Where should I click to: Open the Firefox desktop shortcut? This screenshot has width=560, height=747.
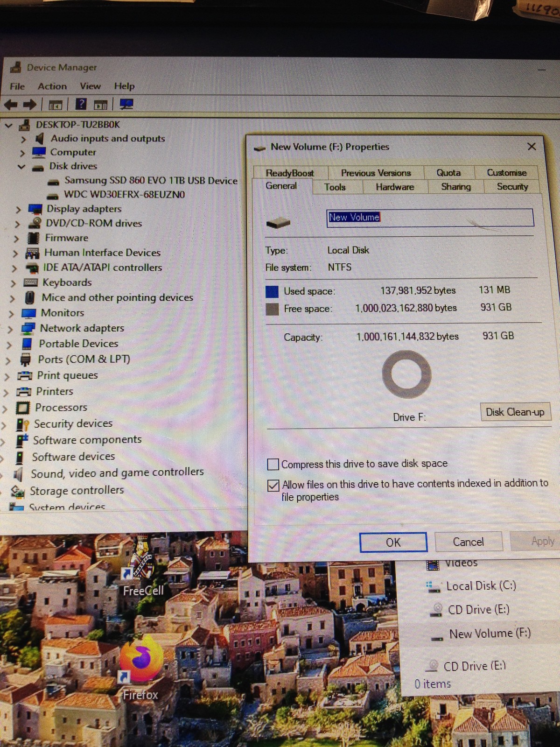[141, 668]
